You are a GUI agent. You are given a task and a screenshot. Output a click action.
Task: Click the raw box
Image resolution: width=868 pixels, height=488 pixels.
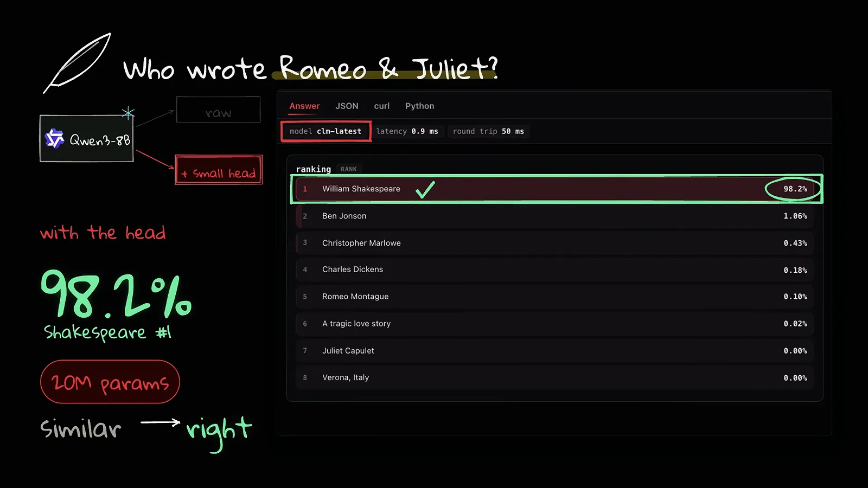click(x=218, y=110)
